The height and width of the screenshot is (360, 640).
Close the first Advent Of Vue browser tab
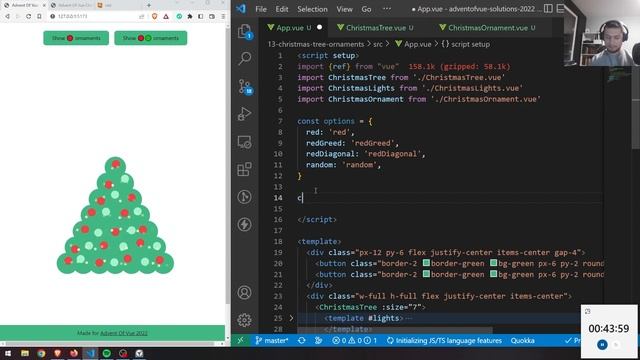pyautogui.click(x=44, y=5)
